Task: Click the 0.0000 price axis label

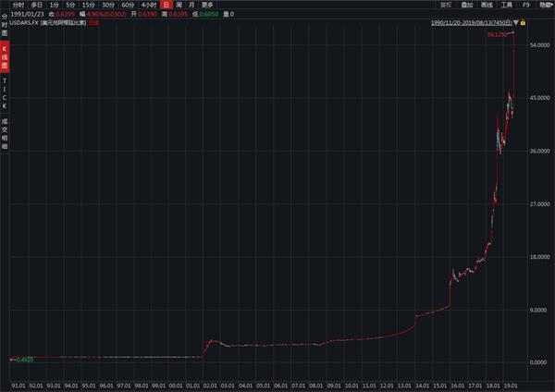Action: (539, 362)
